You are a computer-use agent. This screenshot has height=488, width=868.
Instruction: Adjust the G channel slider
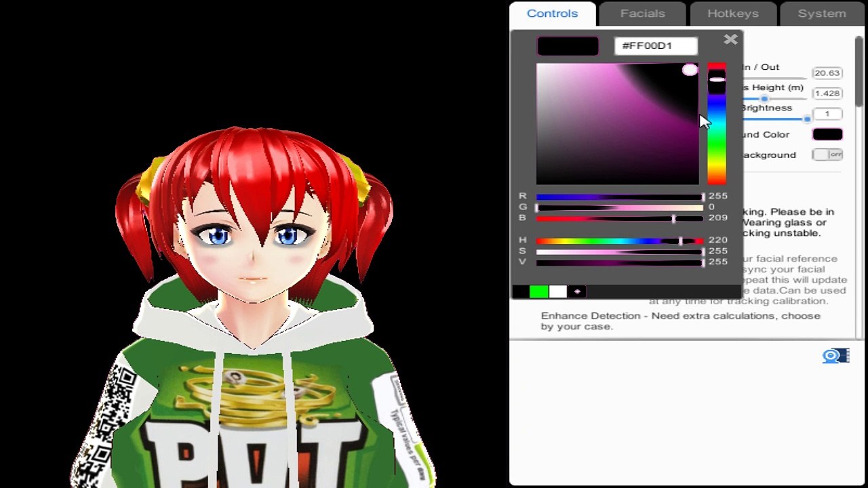(620, 207)
